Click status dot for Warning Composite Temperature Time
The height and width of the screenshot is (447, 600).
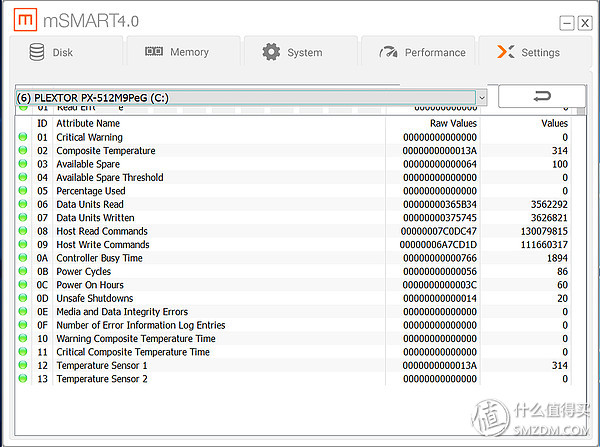point(23,338)
